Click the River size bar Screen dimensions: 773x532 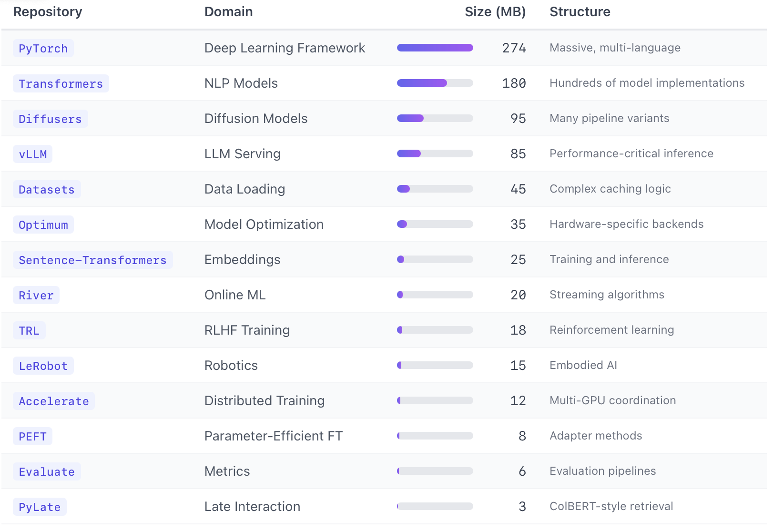pyautogui.click(x=435, y=295)
